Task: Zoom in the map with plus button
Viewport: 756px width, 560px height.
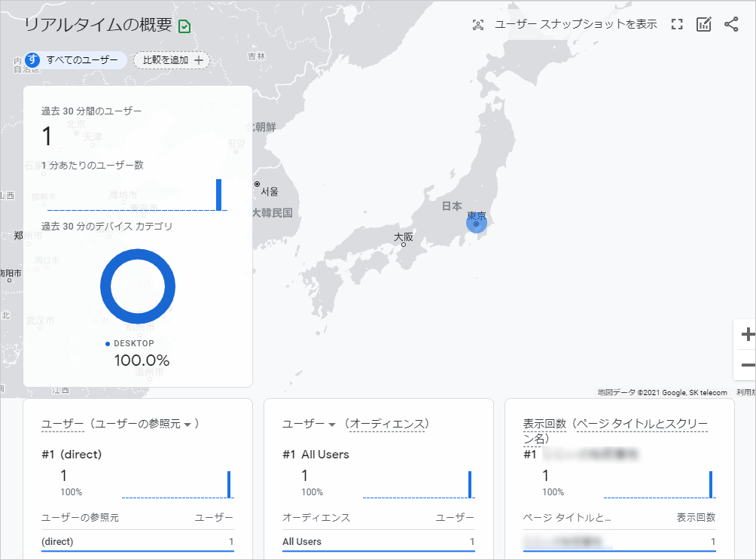Action: click(x=747, y=334)
